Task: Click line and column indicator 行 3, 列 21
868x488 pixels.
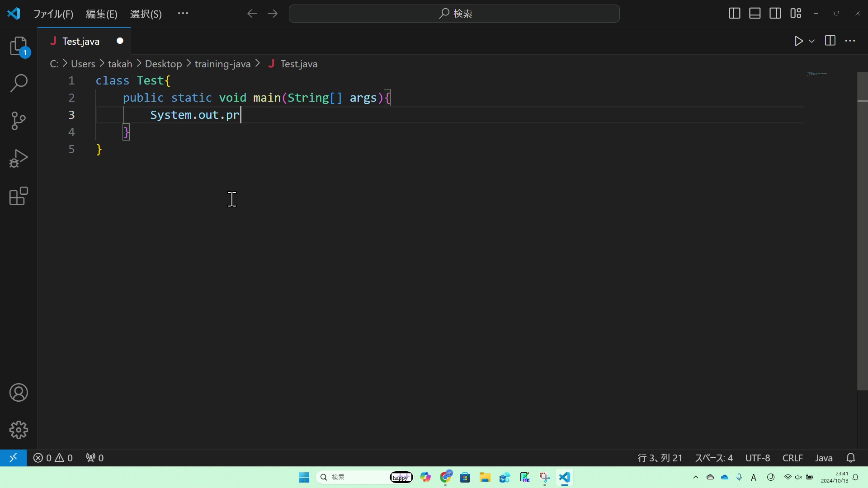Action: (660, 458)
